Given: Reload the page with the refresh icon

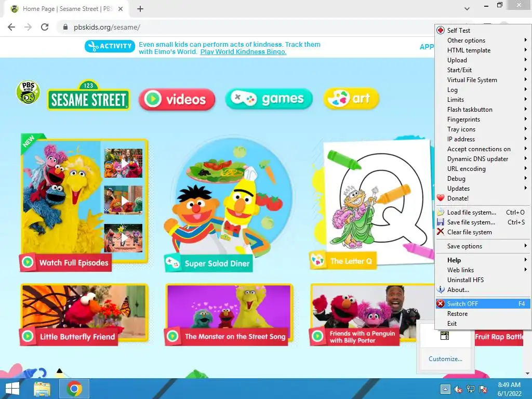Looking at the screenshot, I should pyautogui.click(x=45, y=27).
